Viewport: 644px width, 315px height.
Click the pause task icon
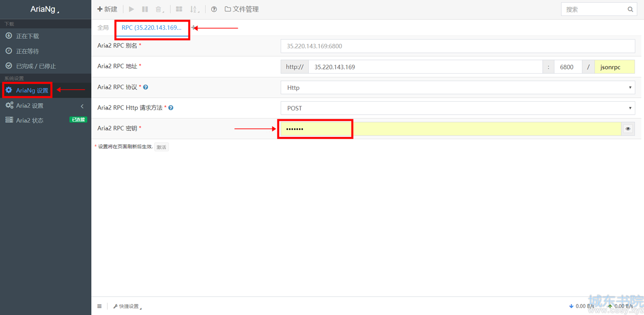coord(145,9)
